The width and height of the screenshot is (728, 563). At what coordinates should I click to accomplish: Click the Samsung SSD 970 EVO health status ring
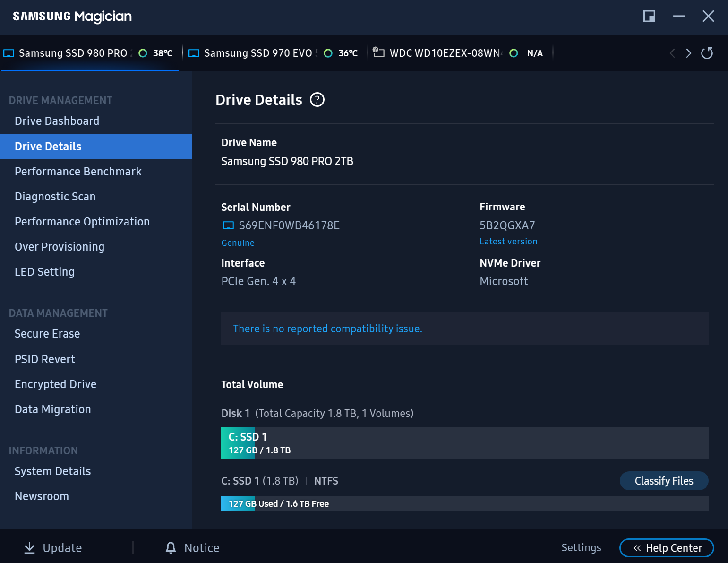(328, 53)
